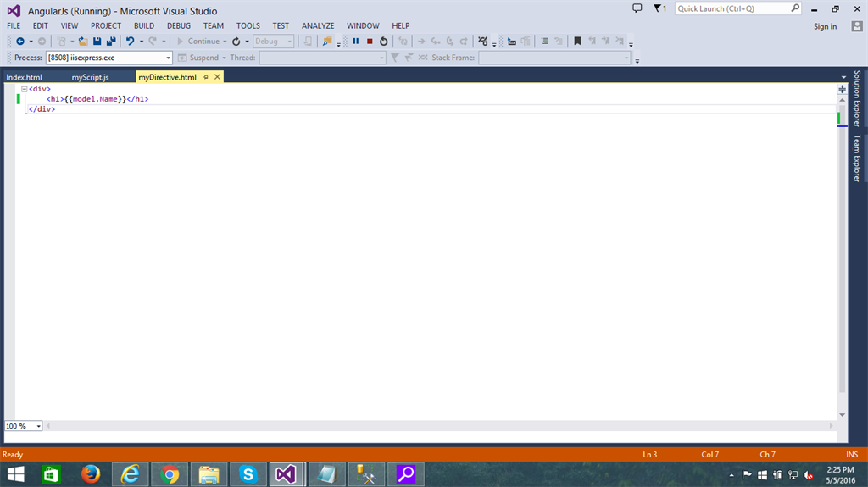Click the {{model.Name}} expression in code
This screenshot has height=487, width=868.
[95, 99]
